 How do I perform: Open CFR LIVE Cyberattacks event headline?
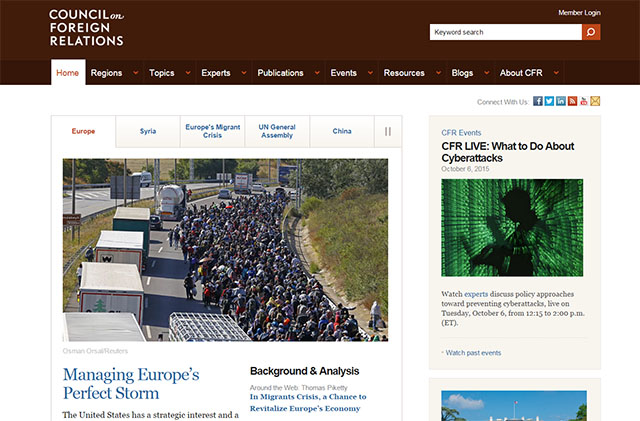click(508, 152)
